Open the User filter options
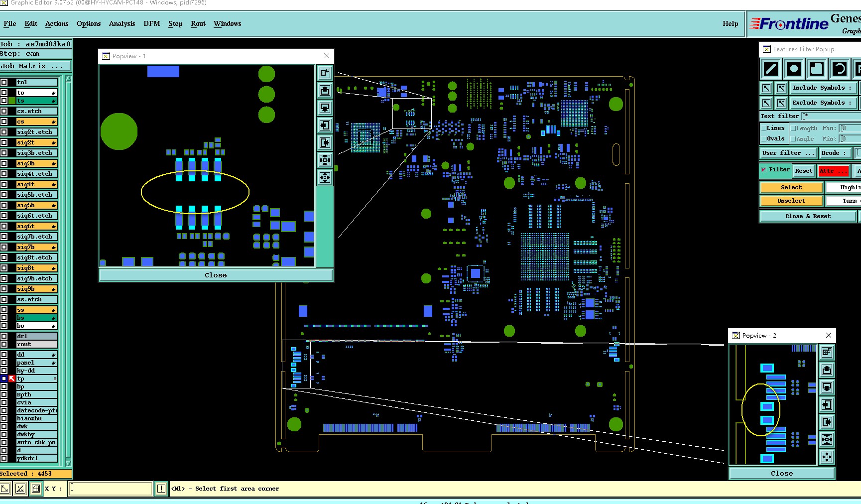861x504 pixels. pos(788,153)
